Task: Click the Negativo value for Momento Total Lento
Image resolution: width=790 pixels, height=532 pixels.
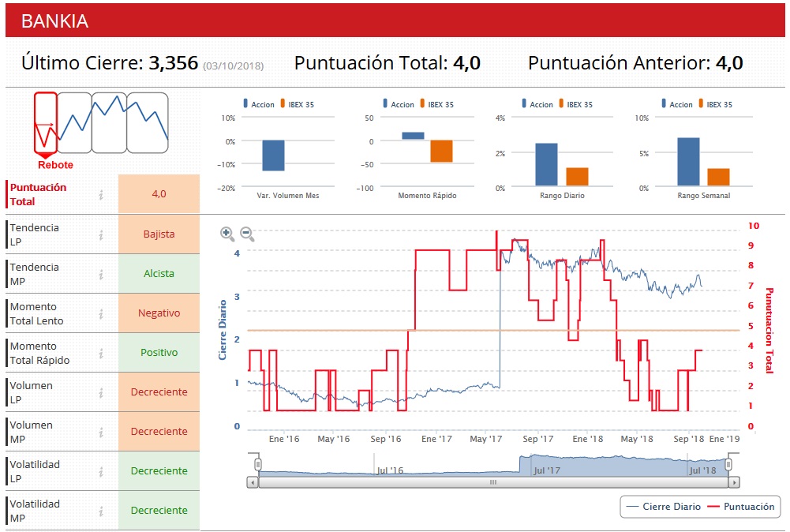Action: point(159,313)
